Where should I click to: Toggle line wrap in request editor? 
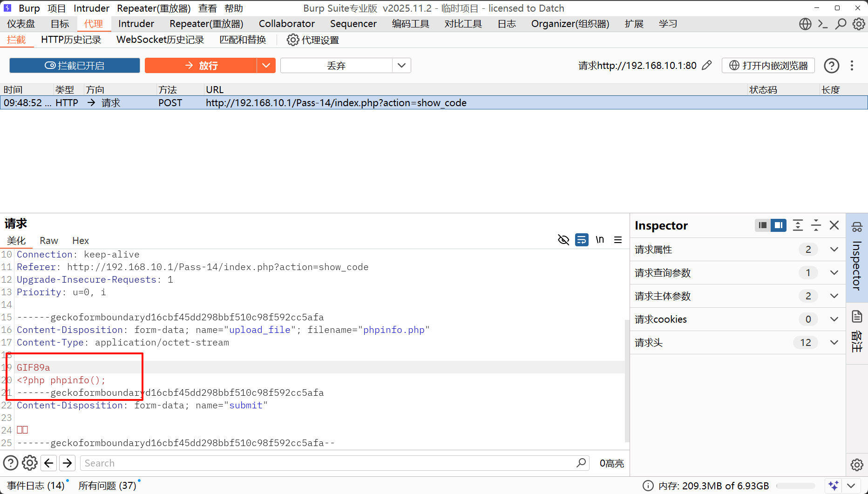pyautogui.click(x=582, y=240)
